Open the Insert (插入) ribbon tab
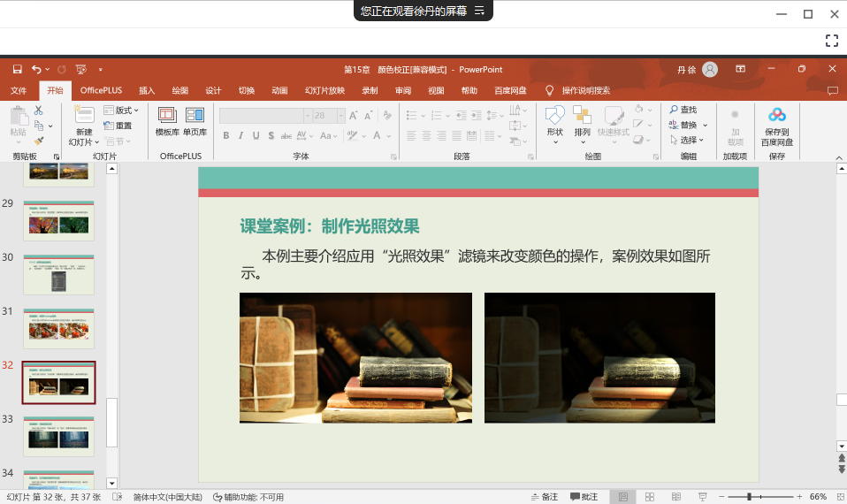 [147, 90]
